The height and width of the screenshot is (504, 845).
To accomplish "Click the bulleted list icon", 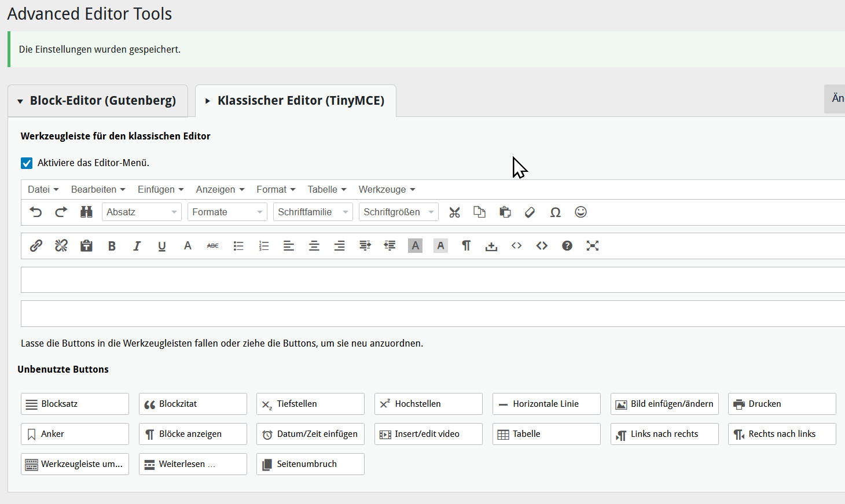I will pyautogui.click(x=238, y=246).
